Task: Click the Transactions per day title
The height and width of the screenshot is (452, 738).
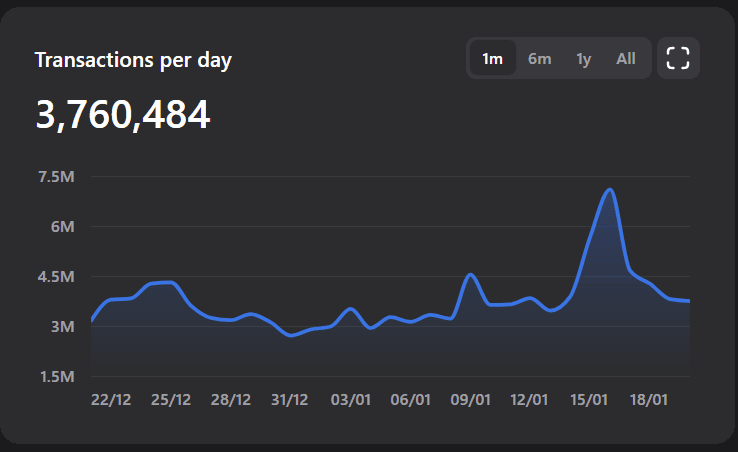Action: coord(133,60)
